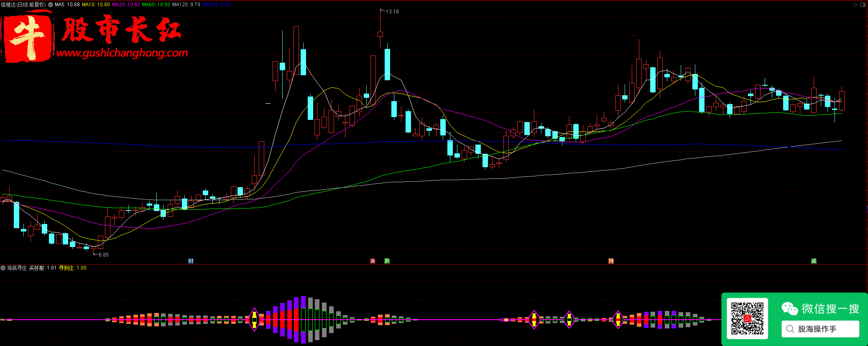Image resolution: width=868 pixels, height=346 pixels.
Task: Click the red 涨 event marker
Action: (x=373, y=261)
